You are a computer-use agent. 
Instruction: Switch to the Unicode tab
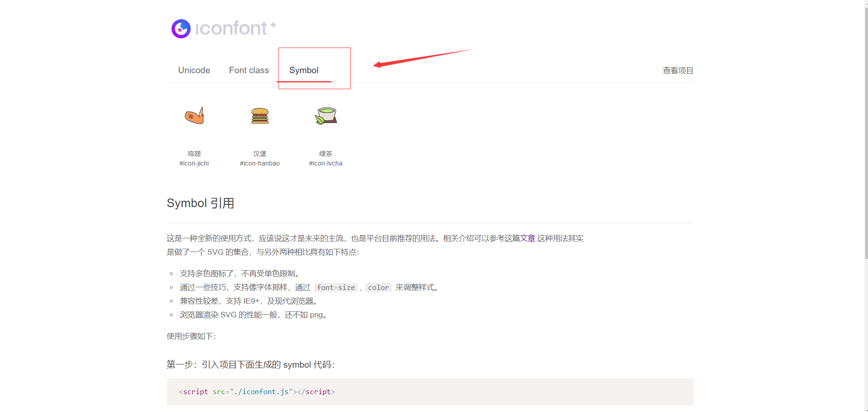[x=194, y=70]
